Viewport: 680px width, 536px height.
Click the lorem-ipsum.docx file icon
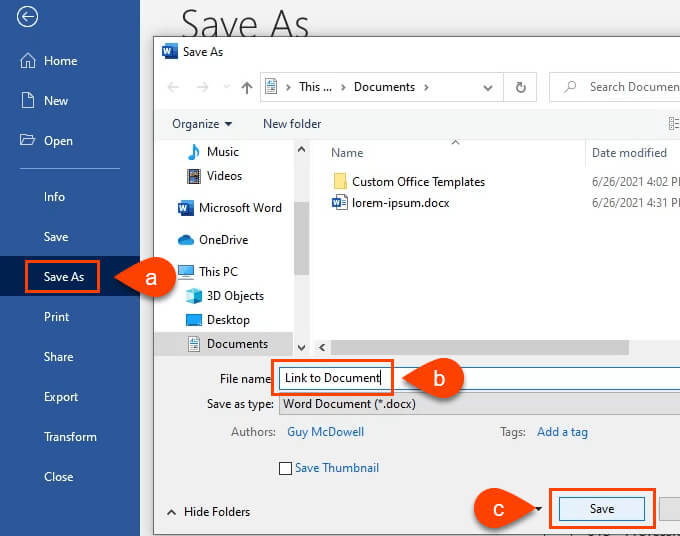[x=340, y=202]
